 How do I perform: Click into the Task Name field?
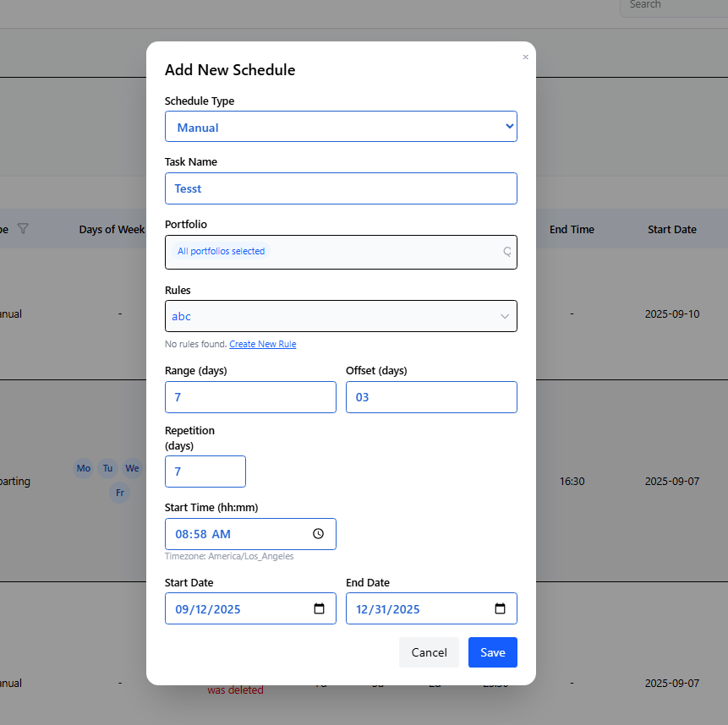click(x=341, y=188)
